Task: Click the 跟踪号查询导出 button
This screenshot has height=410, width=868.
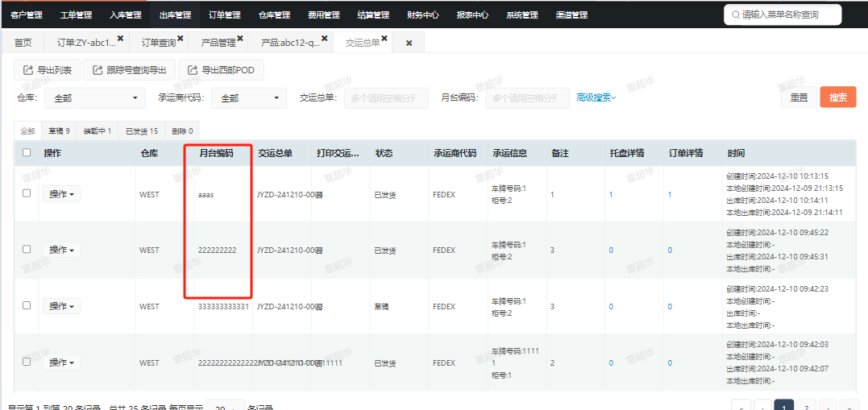Action: [x=129, y=70]
